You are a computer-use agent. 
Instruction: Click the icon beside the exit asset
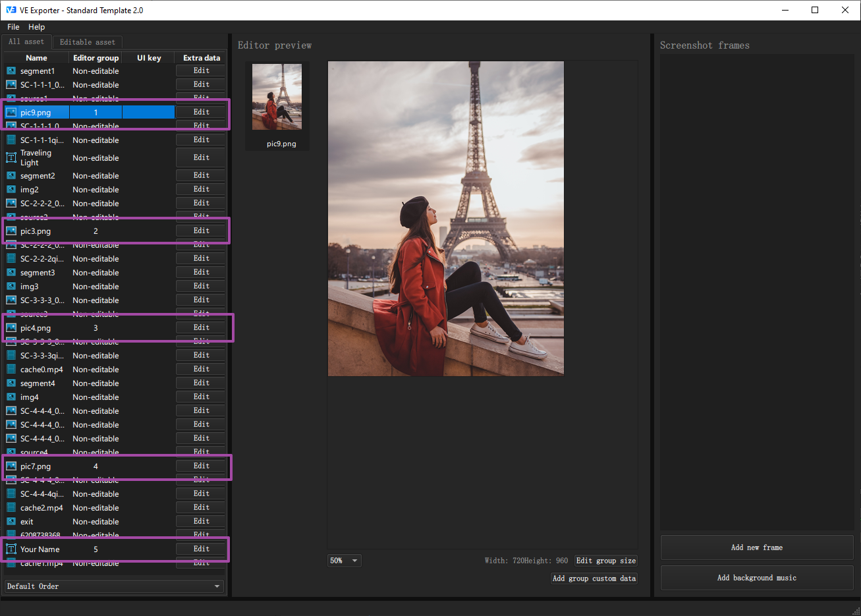tap(11, 522)
